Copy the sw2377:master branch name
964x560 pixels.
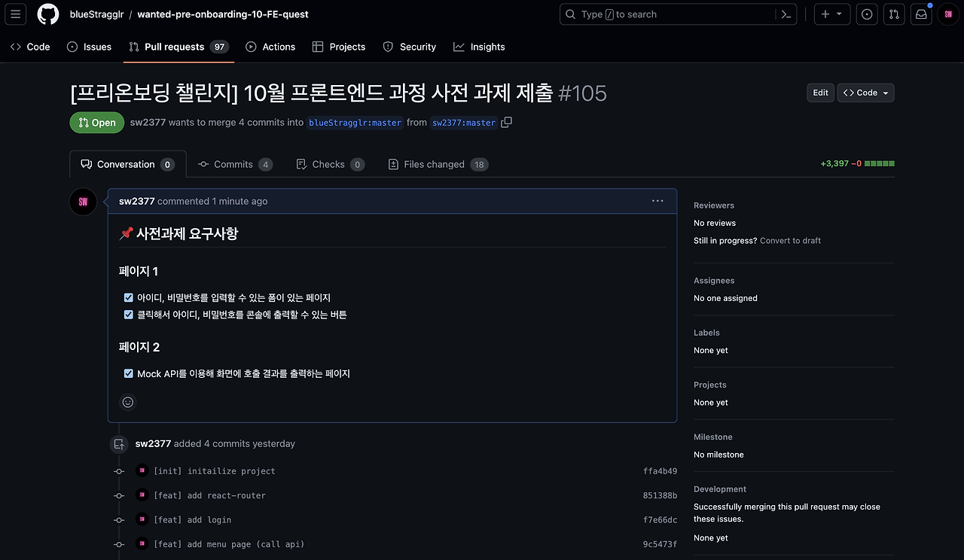pos(505,122)
